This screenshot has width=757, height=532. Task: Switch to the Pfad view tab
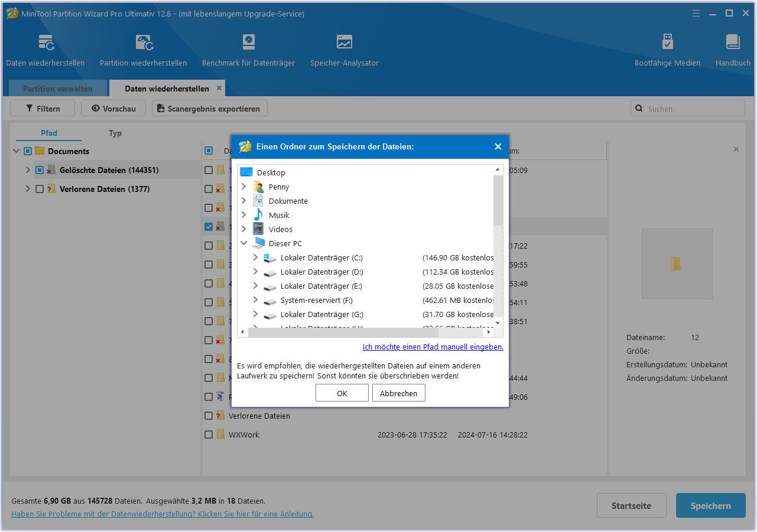pyautogui.click(x=49, y=133)
